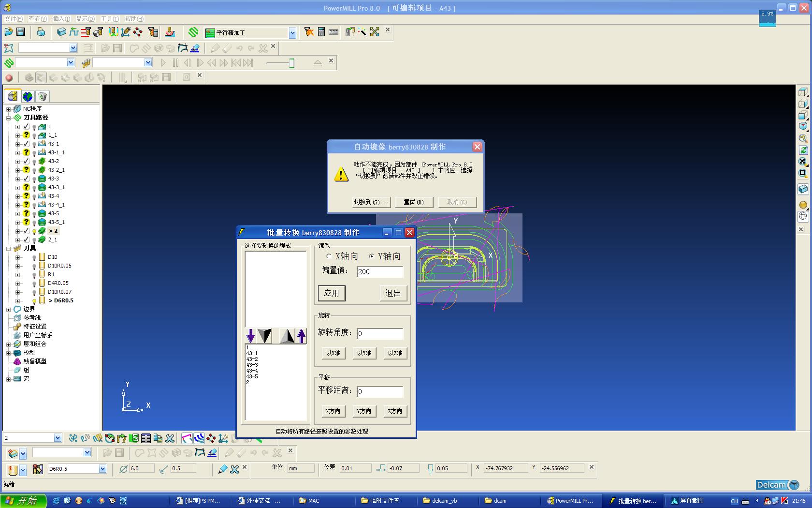This screenshot has width=812, height=508.
Task: Click the blue pencil edit tool icon
Action: pos(222,469)
